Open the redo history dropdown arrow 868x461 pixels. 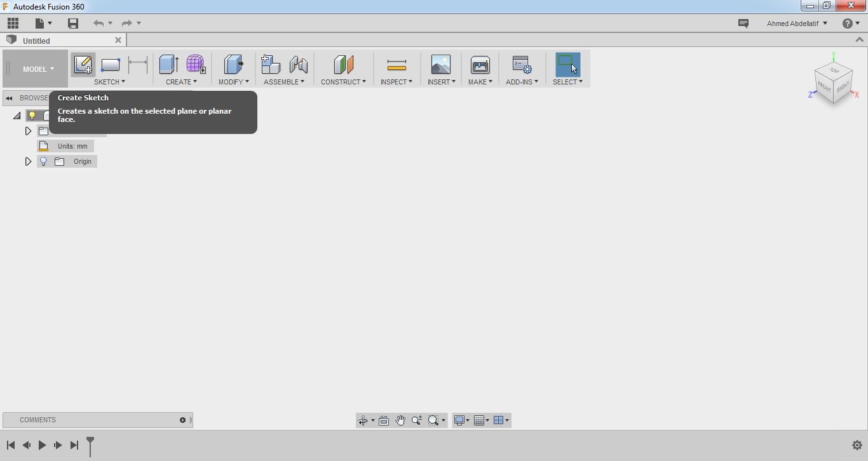[139, 23]
